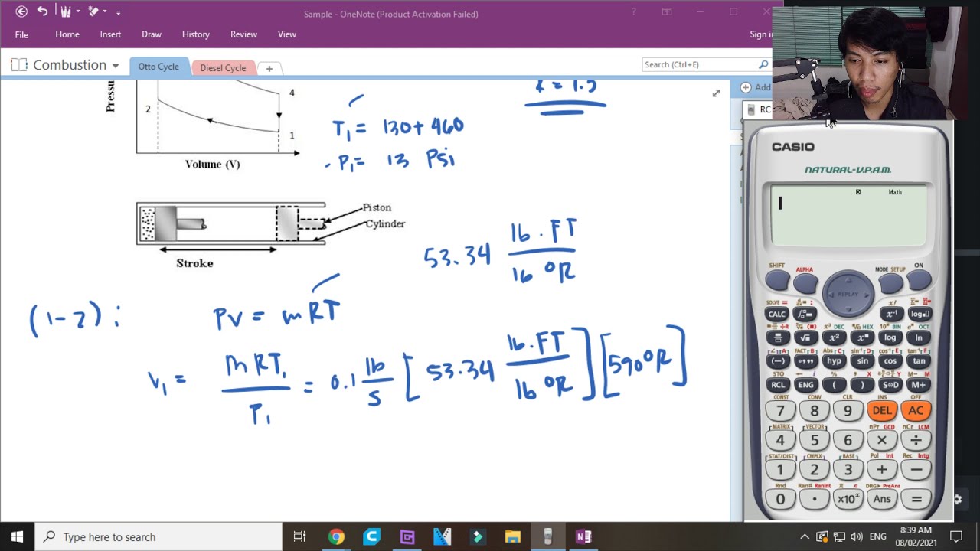Add a new section with plus tab
Image resolution: width=980 pixels, height=551 pixels.
pyautogui.click(x=269, y=68)
